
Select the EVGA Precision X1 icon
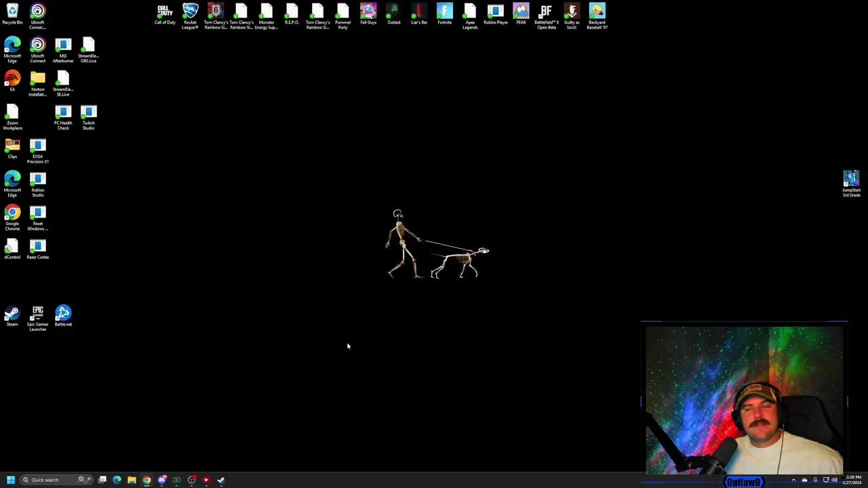point(37,151)
